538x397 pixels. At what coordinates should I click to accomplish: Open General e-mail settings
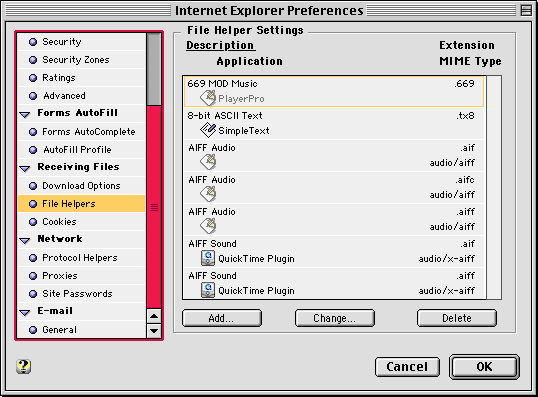tap(82, 330)
